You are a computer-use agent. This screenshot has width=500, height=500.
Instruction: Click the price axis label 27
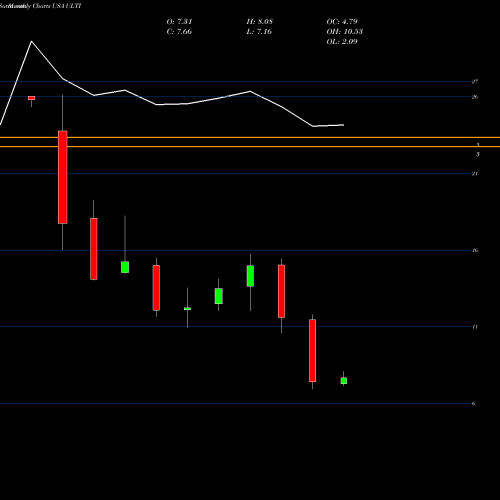[x=475, y=82]
